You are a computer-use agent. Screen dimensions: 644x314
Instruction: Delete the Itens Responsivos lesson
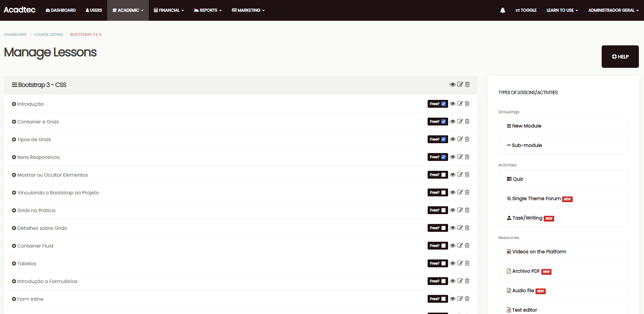tap(467, 157)
